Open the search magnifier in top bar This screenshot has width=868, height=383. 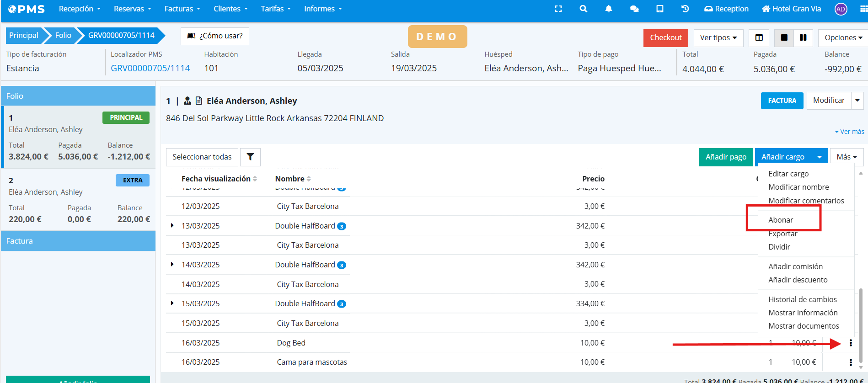(583, 9)
